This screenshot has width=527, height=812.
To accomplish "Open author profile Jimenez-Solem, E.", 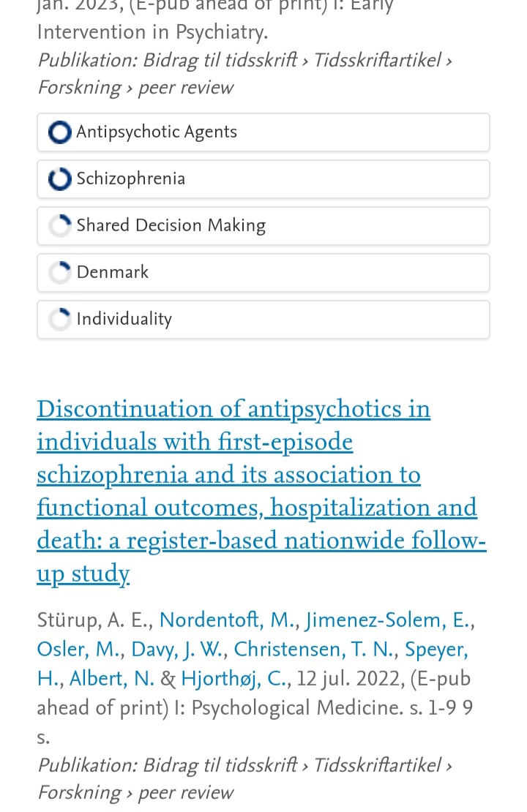I will tap(388, 620).
